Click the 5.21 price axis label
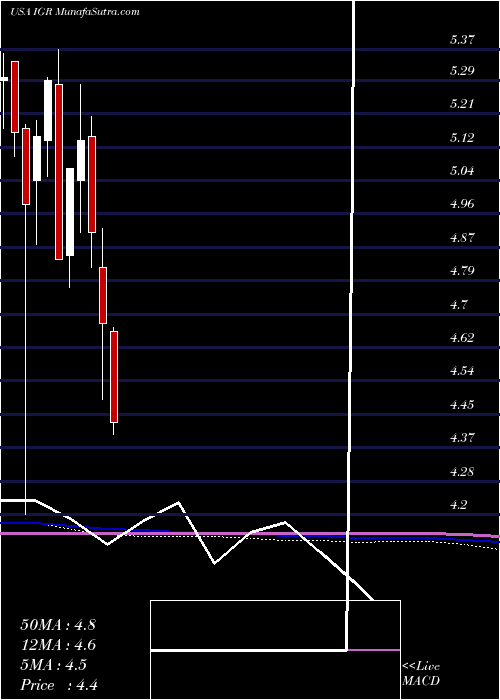Screen dimensions: 500x700 pos(462,104)
